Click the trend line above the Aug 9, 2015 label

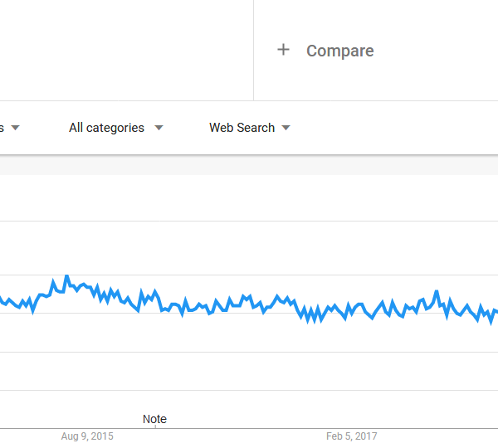point(87,286)
